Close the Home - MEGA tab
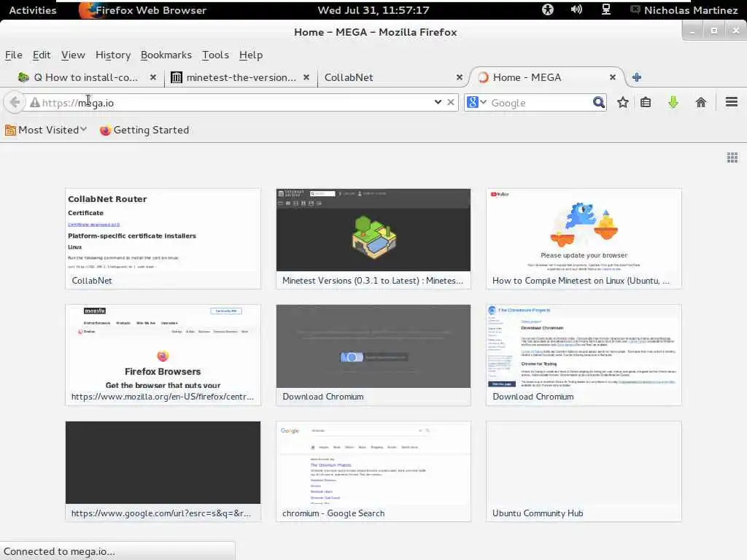The width and height of the screenshot is (747, 560). [612, 77]
